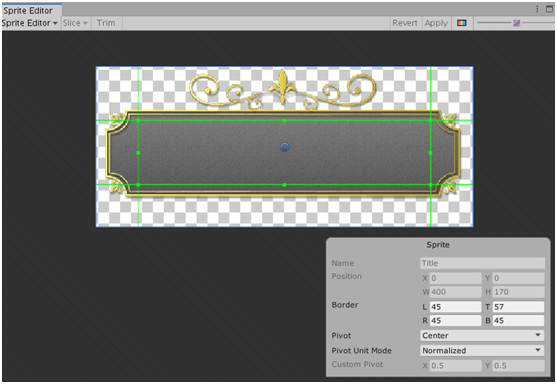The width and height of the screenshot is (557, 384).
Task: Click the Border T input field
Action: 518,307
